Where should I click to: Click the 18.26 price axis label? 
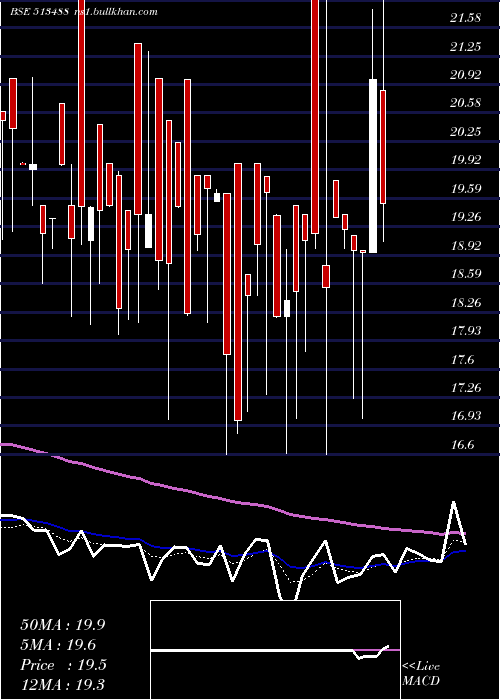(466, 302)
